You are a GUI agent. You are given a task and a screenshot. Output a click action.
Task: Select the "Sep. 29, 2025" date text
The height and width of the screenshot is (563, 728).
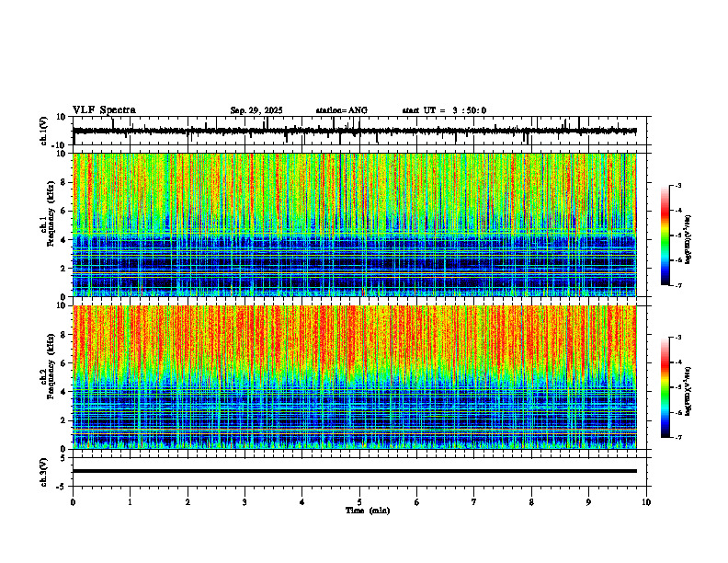pyautogui.click(x=256, y=110)
